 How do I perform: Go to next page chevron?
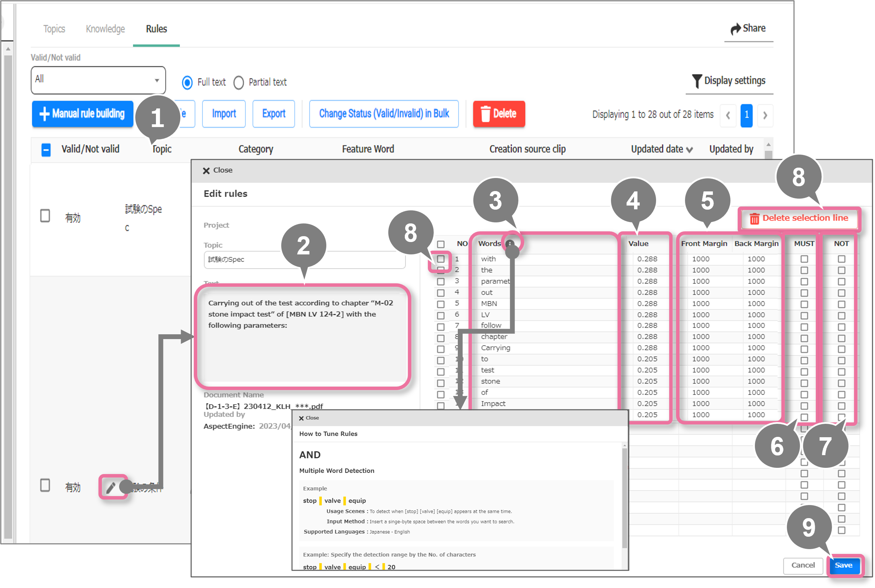tap(765, 115)
